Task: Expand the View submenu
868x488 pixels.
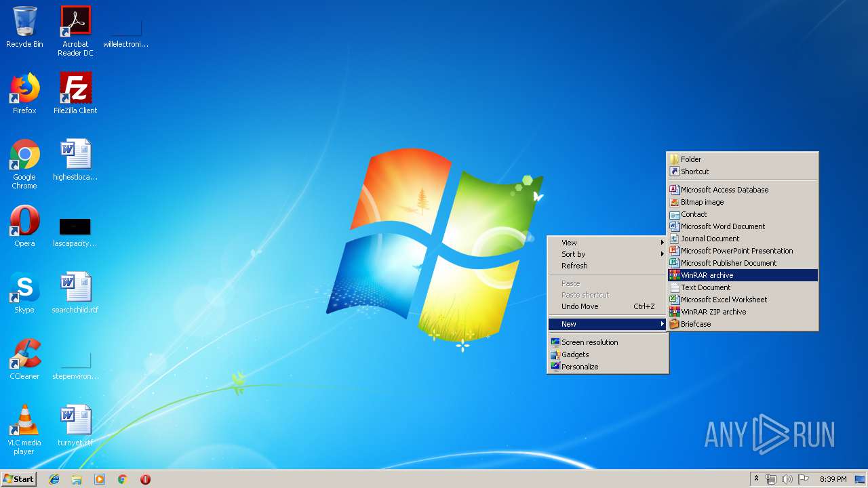Action: pos(608,243)
